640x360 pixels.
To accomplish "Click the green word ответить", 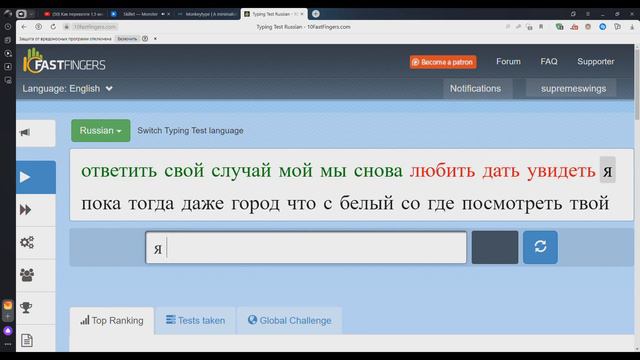I will click(x=119, y=171).
